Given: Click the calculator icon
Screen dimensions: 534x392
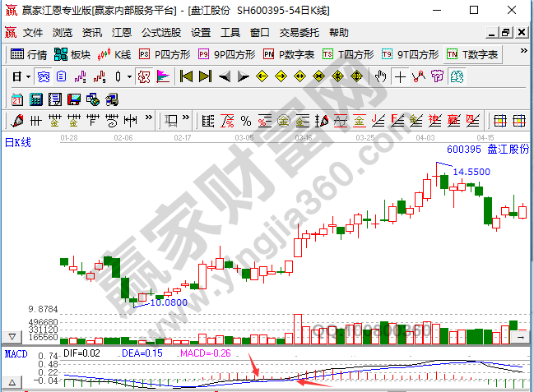Looking at the screenshot, I should (x=35, y=99).
